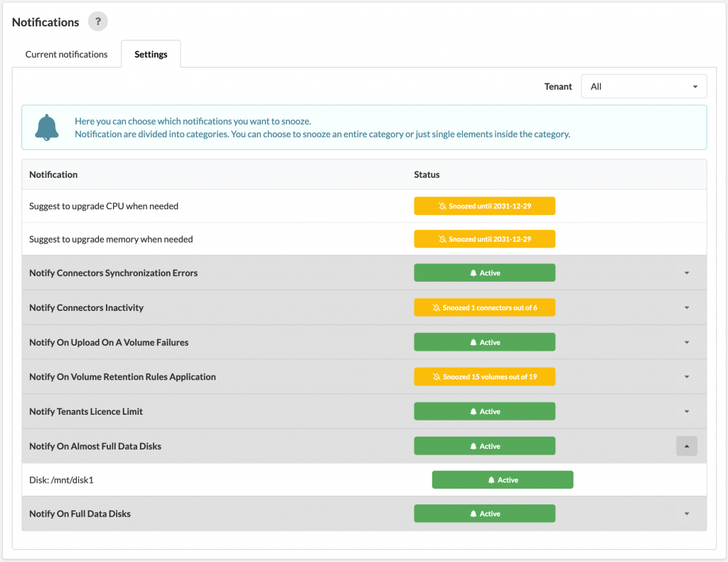Click 'Notify On Volume Retention Rules Application' label
The width and height of the screenshot is (728, 562).
click(122, 376)
